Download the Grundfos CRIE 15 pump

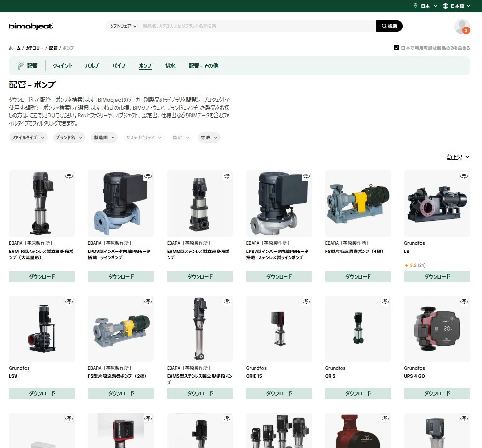pos(279,393)
